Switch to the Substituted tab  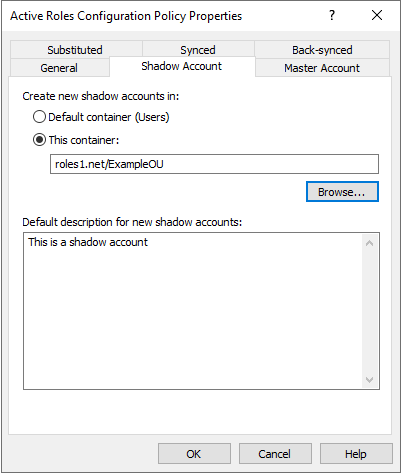coord(75,50)
